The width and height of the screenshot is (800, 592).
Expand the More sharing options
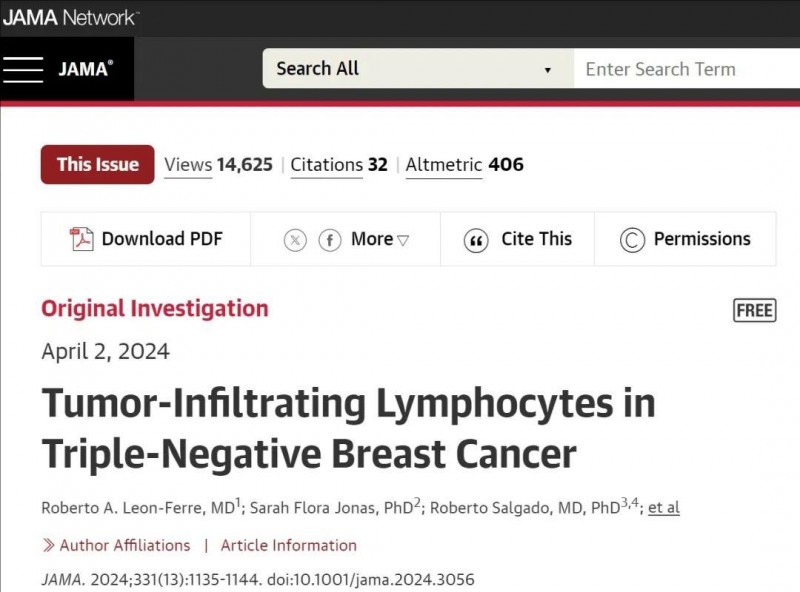coord(380,239)
